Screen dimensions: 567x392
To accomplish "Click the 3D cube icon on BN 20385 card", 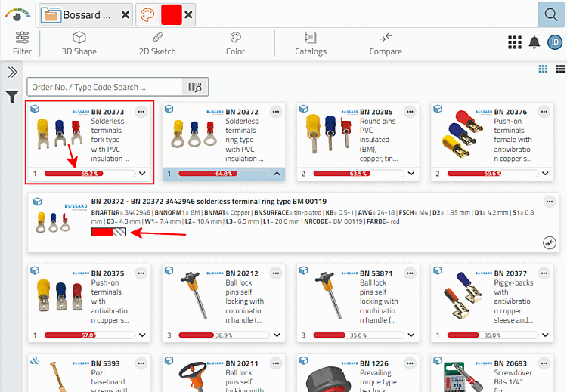I will point(303,109).
